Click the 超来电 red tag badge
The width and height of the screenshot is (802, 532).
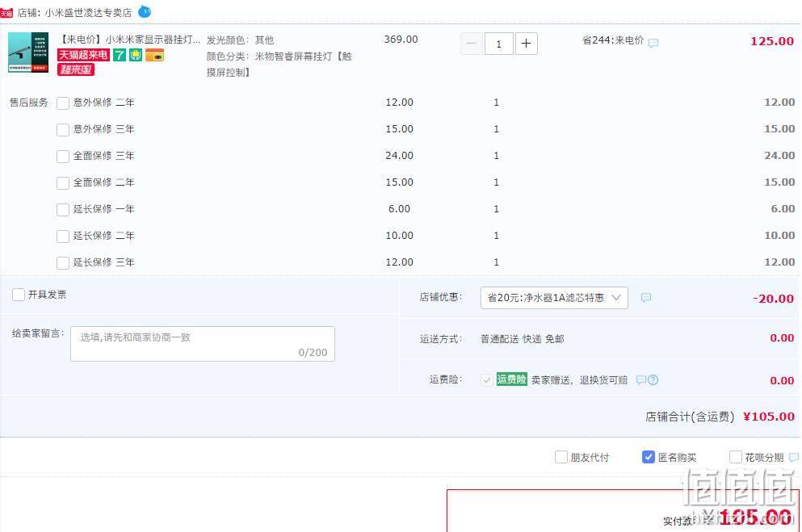click(76, 69)
